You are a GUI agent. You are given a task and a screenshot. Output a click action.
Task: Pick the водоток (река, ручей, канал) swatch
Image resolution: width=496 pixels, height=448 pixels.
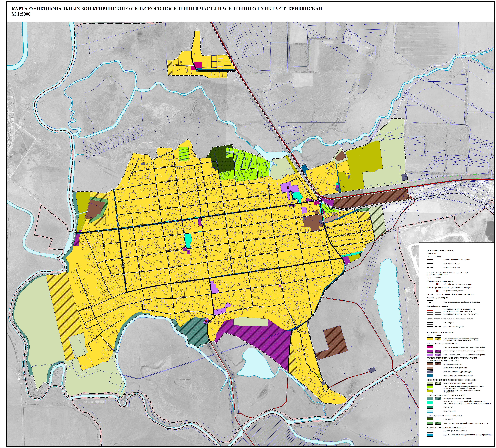(x=430, y=431)
